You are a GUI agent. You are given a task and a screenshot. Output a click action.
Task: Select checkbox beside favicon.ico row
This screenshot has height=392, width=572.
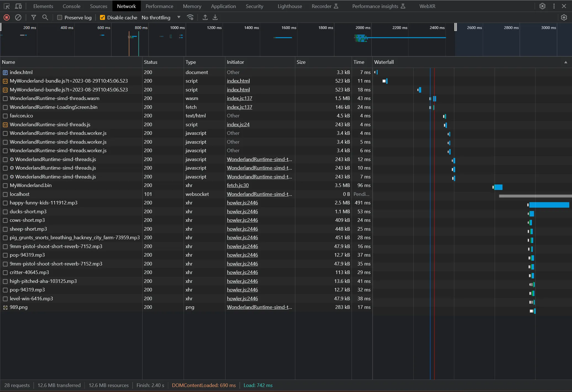(x=5, y=116)
